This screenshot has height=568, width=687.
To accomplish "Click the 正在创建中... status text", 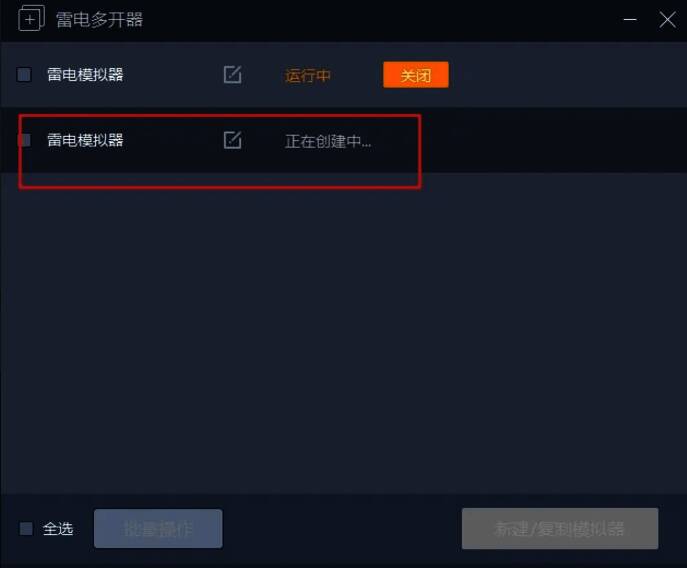I will [x=328, y=141].
